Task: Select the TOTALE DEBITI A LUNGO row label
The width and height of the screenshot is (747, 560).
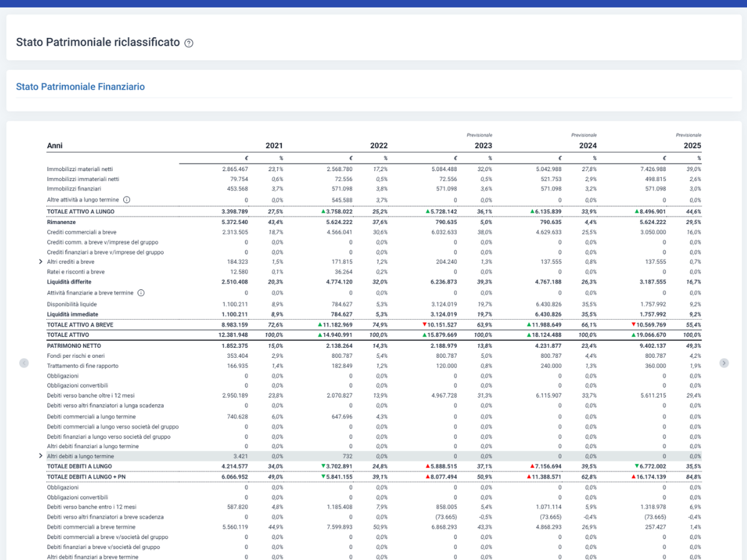Action: click(x=80, y=466)
